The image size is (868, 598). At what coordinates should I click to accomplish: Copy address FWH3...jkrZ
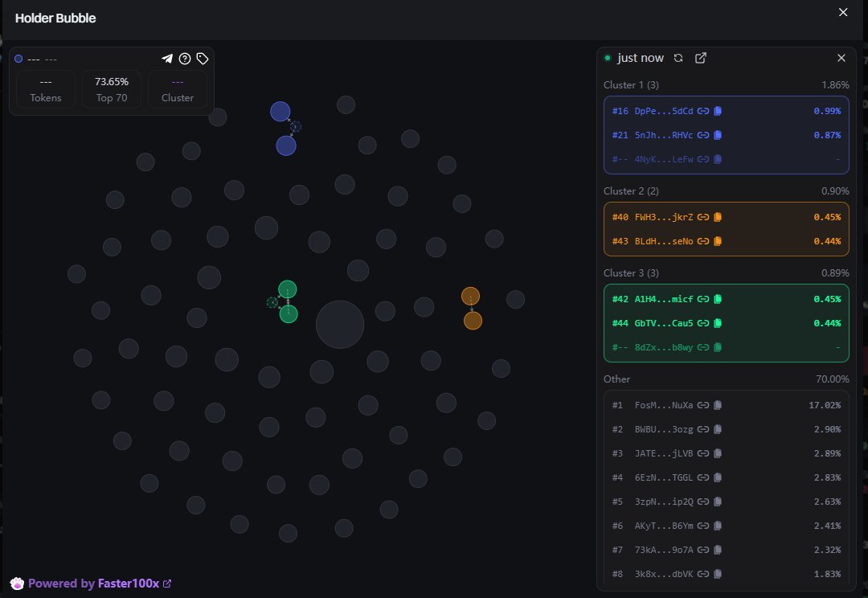[x=718, y=217]
